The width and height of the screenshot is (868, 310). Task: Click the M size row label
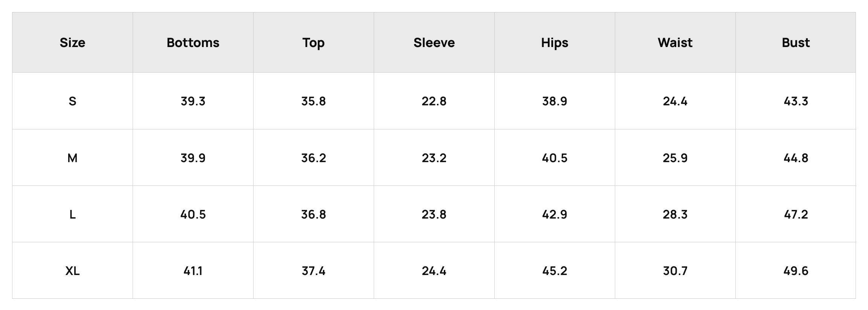tap(72, 158)
